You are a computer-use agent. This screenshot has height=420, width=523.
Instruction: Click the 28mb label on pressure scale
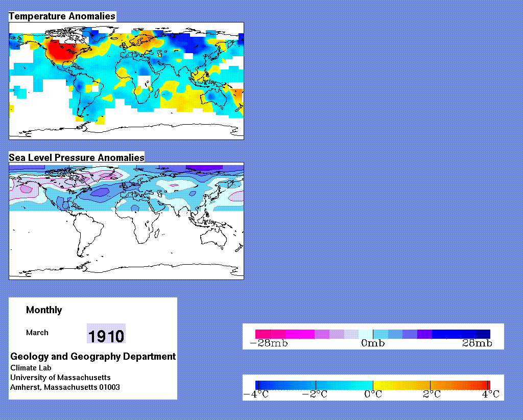(477, 343)
